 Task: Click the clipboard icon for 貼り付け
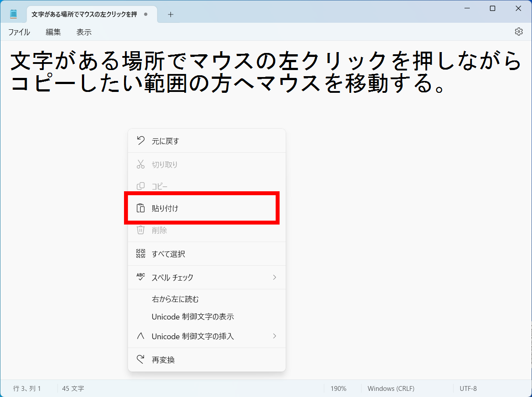coord(140,208)
